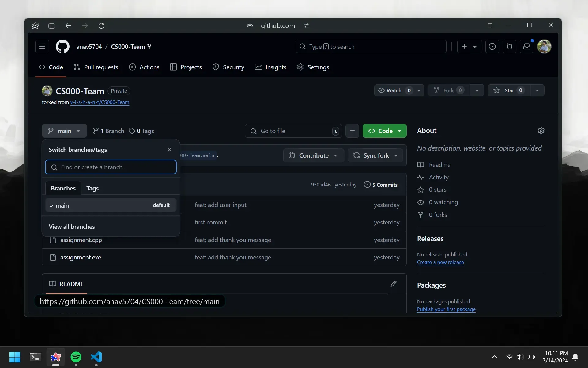This screenshot has height=368, width=588.
Task: Open the user profile avatar menu
Action: click(544, 46)
